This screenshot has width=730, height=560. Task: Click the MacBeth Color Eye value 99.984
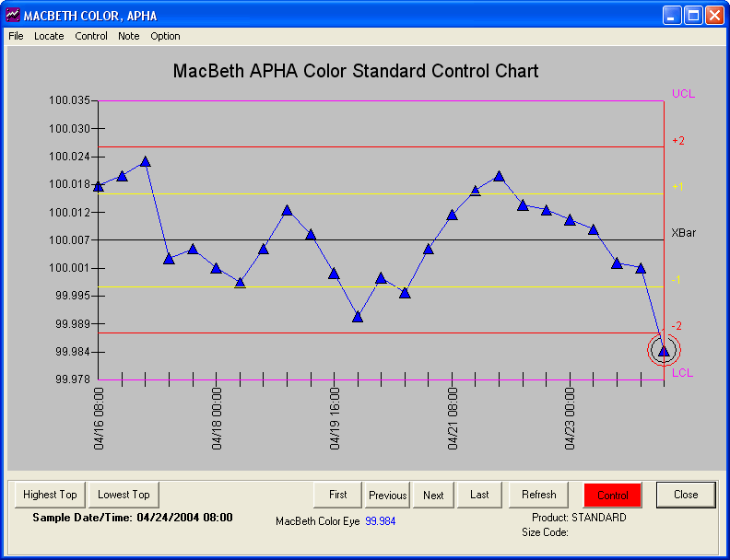[x=381, y=521]
